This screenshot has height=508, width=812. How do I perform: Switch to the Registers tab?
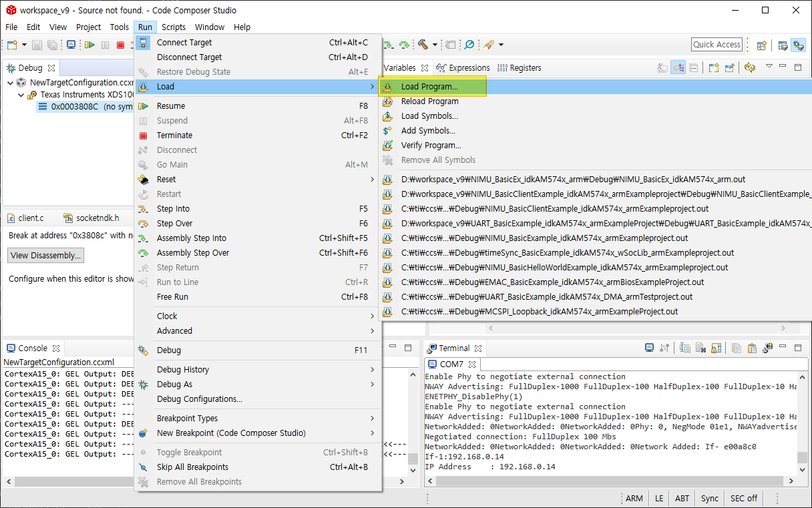tap(520, 67)
